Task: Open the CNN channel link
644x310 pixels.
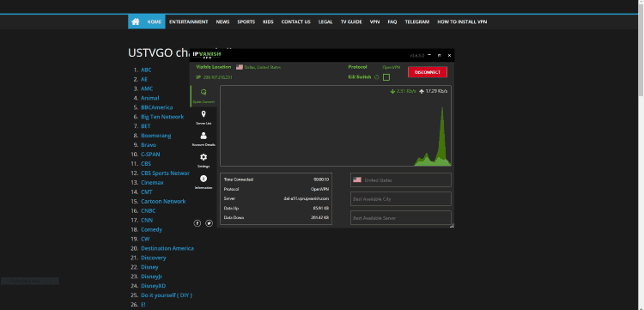Action: [147, 221]
